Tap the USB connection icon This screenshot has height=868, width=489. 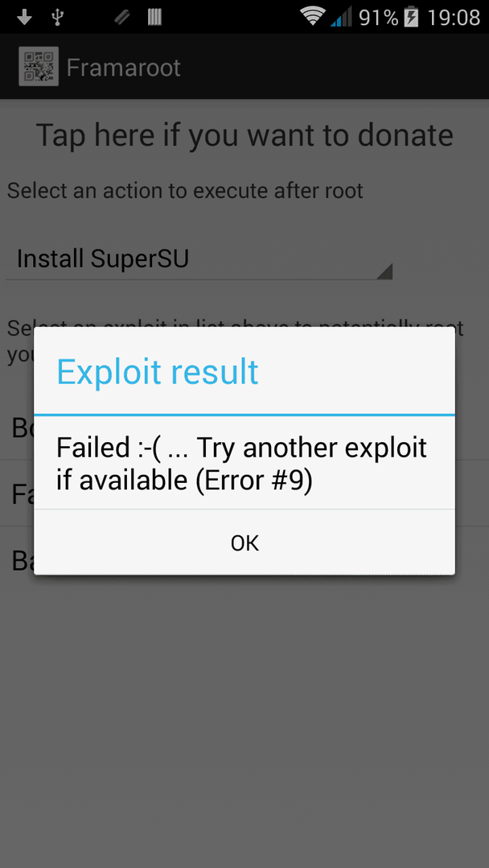click(x=57, y=18)
